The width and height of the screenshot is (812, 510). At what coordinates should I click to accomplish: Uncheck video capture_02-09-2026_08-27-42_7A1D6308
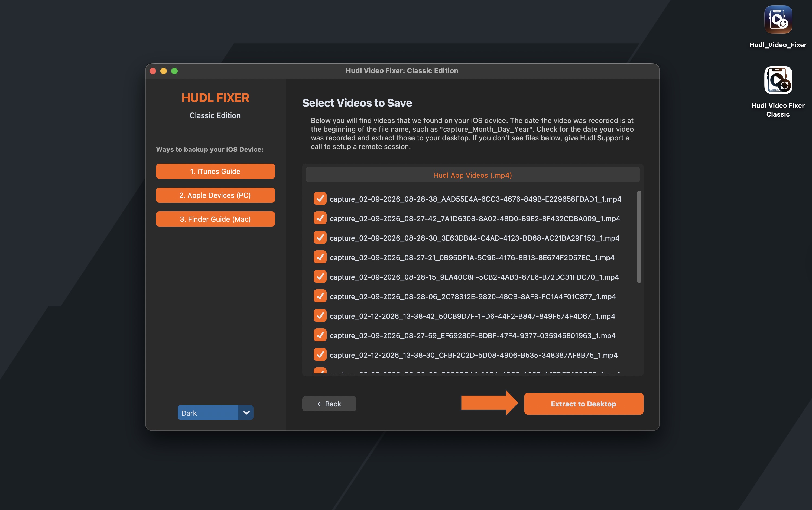320,218
